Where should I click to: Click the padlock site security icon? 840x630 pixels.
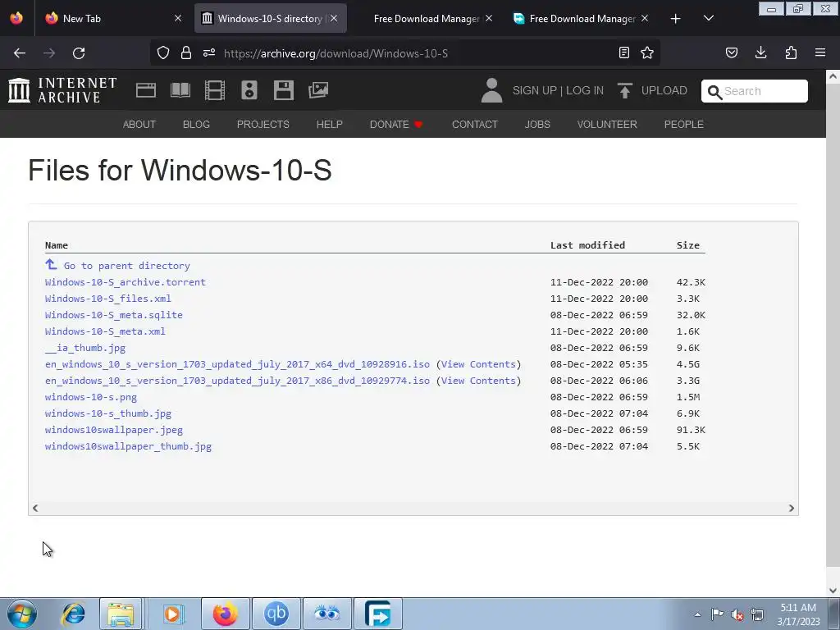tap(186, 52)
